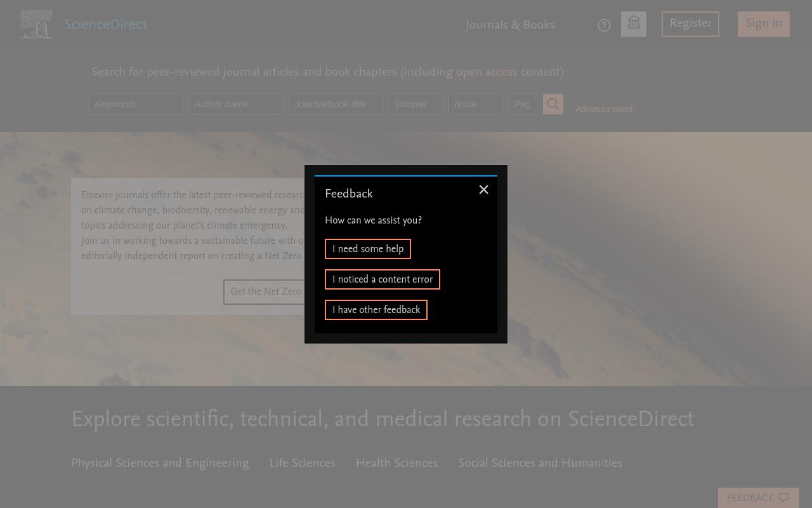Open ScienceDirect home link
812x508 pixels.
click(x=105, y=25)
